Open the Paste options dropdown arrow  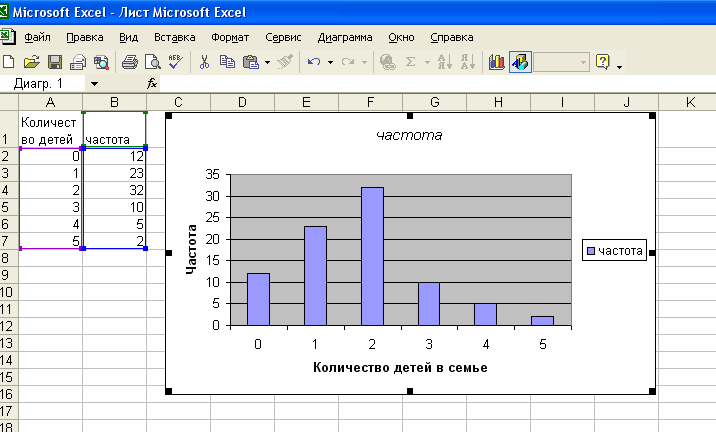(x=268, y=62)
